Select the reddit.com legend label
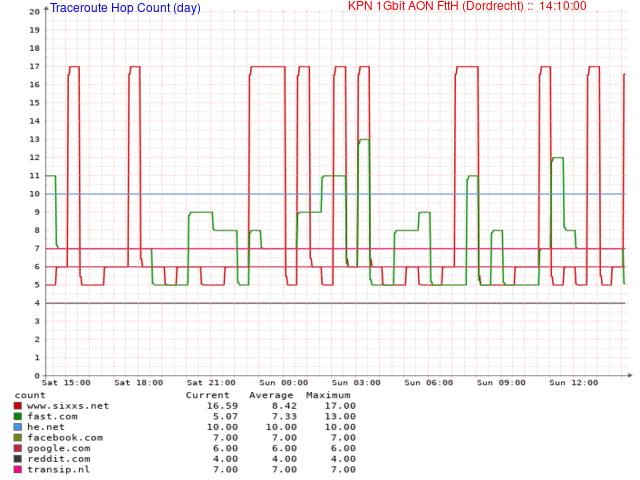Screen dimensions: 640x480 click(59, 459)
